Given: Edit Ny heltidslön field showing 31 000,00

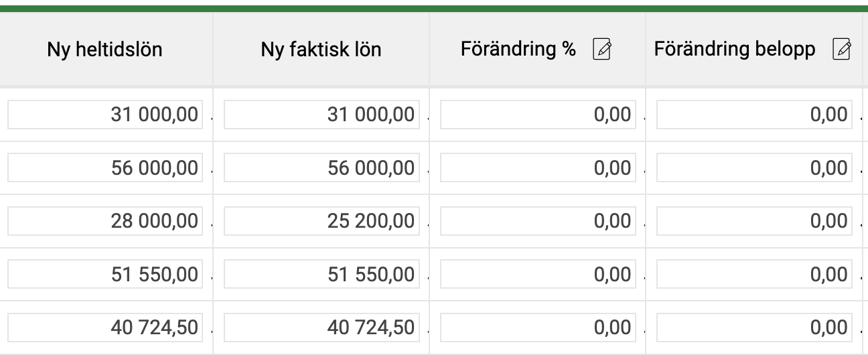Looking at the screenshot, I should (x=105, y=115).
